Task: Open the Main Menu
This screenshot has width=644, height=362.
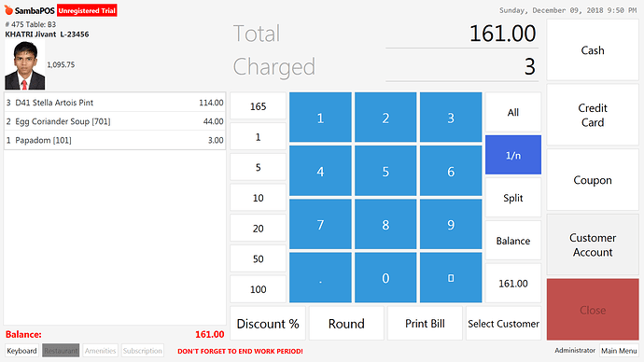Action: click(x=619, y=351)
